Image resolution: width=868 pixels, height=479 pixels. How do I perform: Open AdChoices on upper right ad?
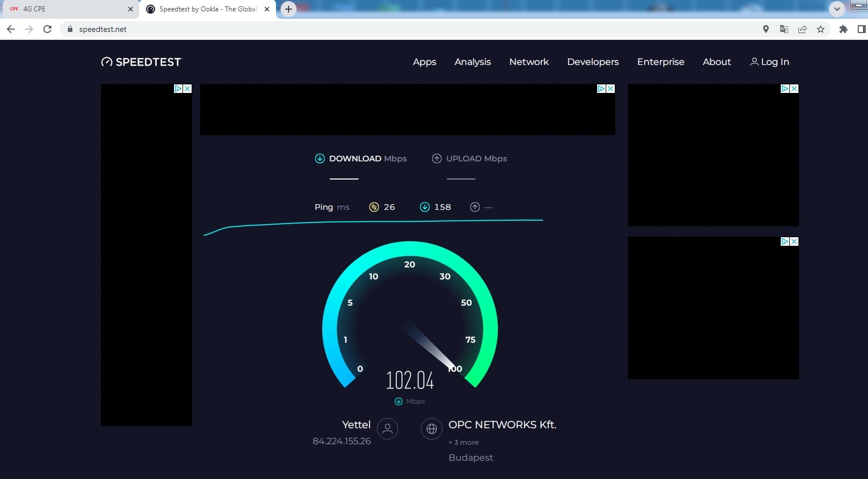785,89
